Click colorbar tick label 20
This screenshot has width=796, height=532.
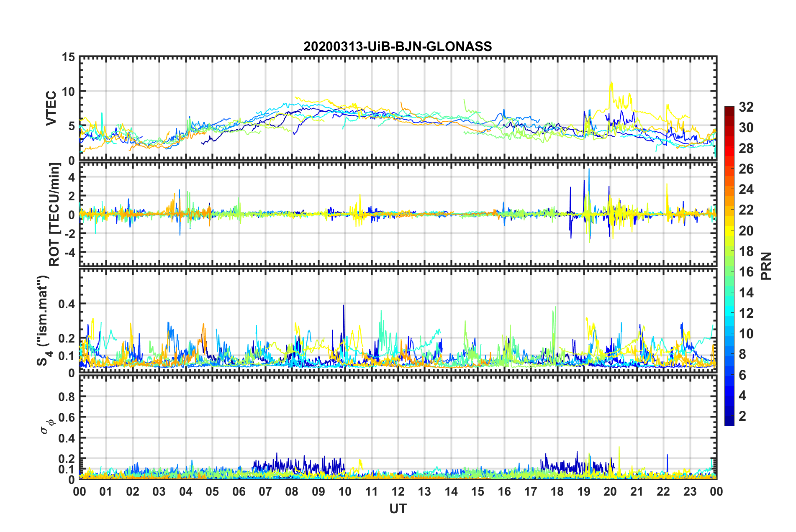click(746, 231)
